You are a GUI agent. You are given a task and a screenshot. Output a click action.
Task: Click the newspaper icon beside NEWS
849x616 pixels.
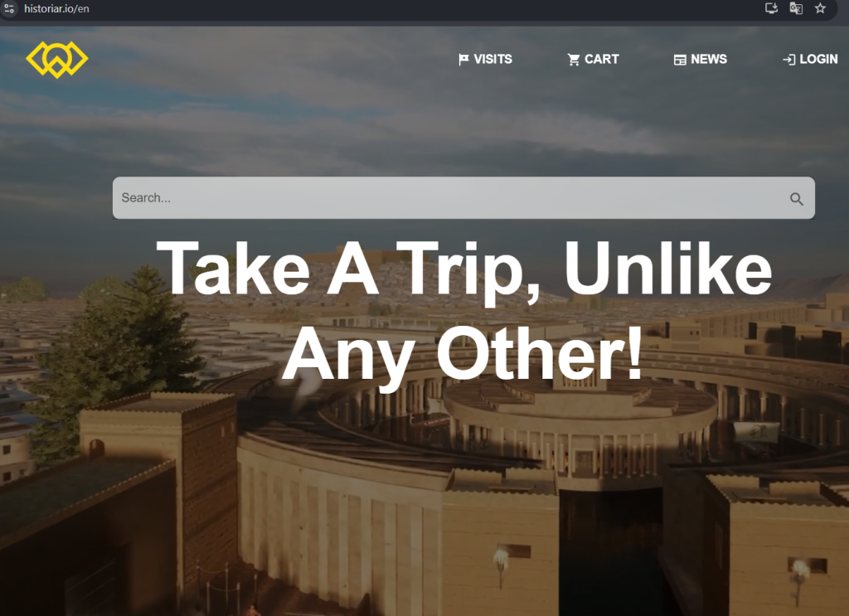(x=680, y=60)
